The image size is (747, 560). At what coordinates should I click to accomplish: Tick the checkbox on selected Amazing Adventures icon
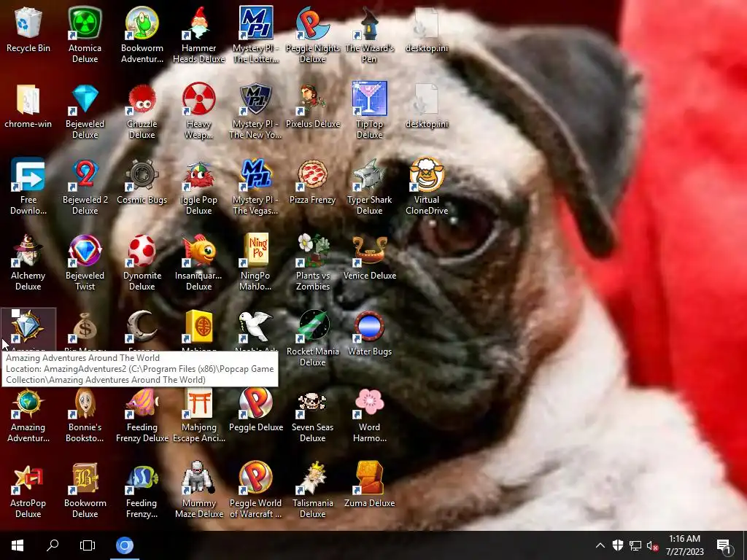[15, 313]
